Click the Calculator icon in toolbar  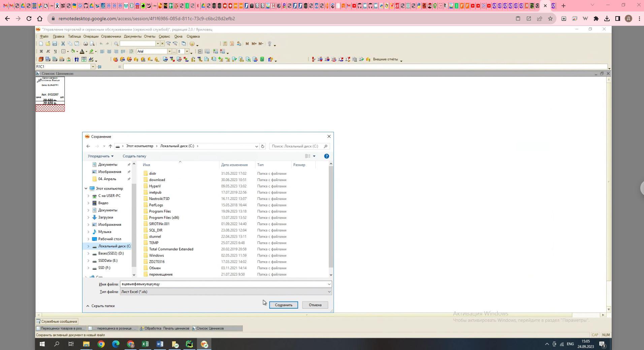(225, 44)
